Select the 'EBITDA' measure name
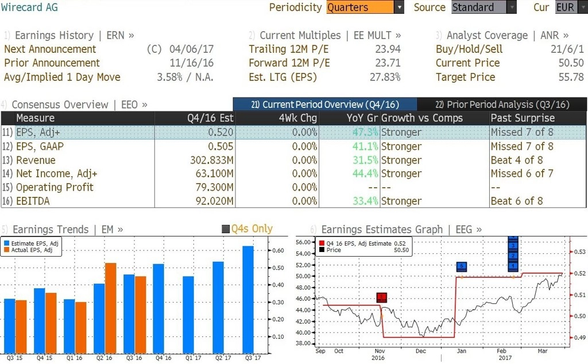Image resolution: width=588 pixels, height=364 pixels. tap(33, 201)
